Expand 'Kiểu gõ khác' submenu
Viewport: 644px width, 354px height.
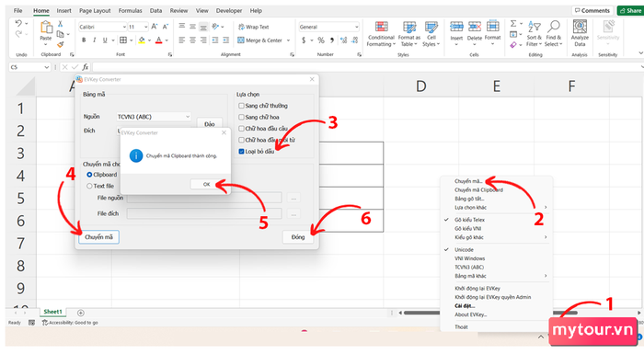point(500,237)
